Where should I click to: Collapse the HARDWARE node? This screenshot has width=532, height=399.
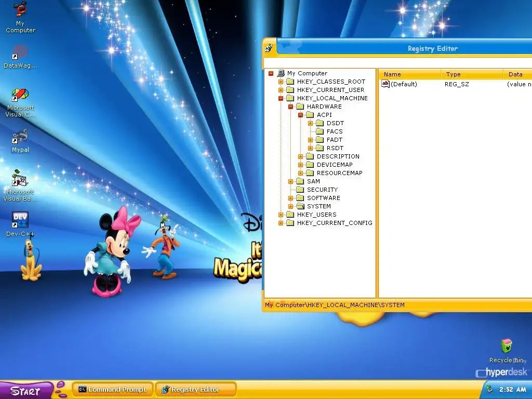(290, 107)
